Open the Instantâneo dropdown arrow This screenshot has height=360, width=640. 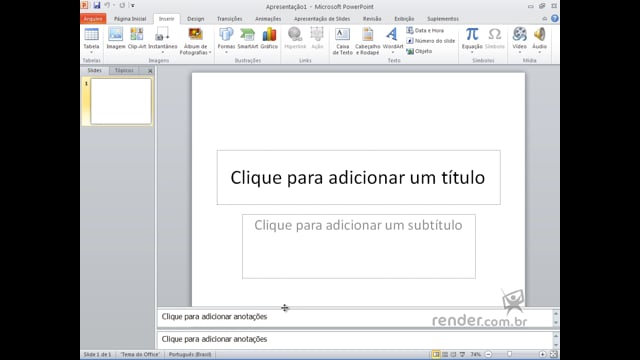(x=162, y=52)
